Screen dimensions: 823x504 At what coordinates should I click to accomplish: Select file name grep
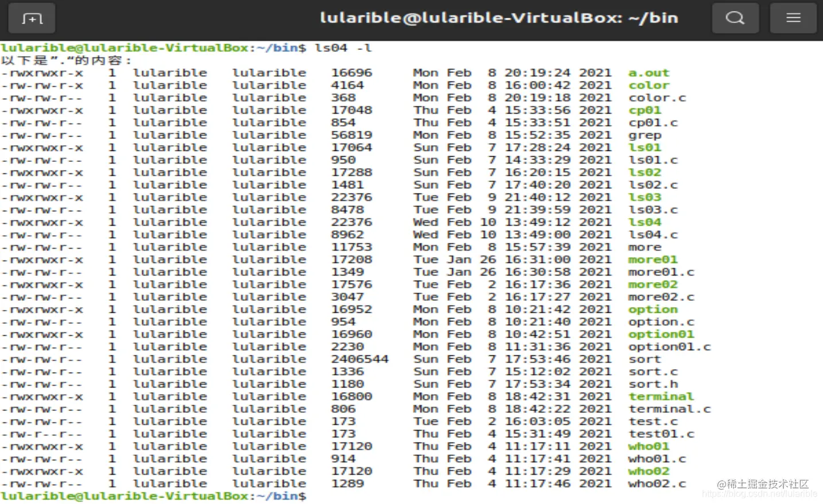point(645,135)
